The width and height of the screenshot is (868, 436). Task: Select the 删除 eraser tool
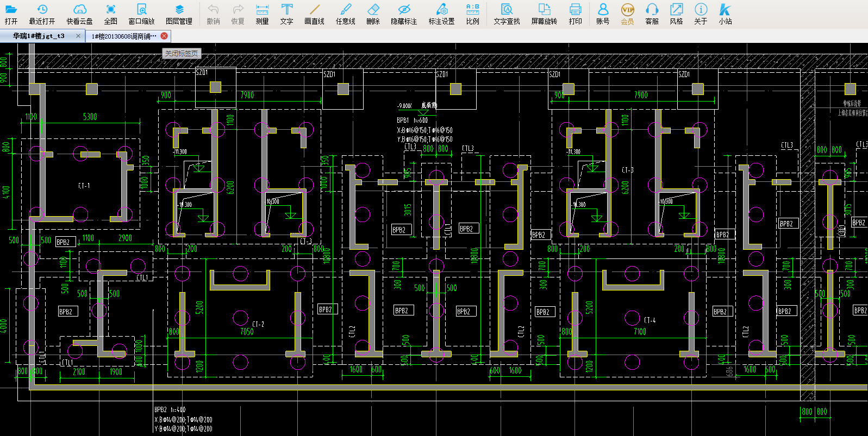pos(373,14)
